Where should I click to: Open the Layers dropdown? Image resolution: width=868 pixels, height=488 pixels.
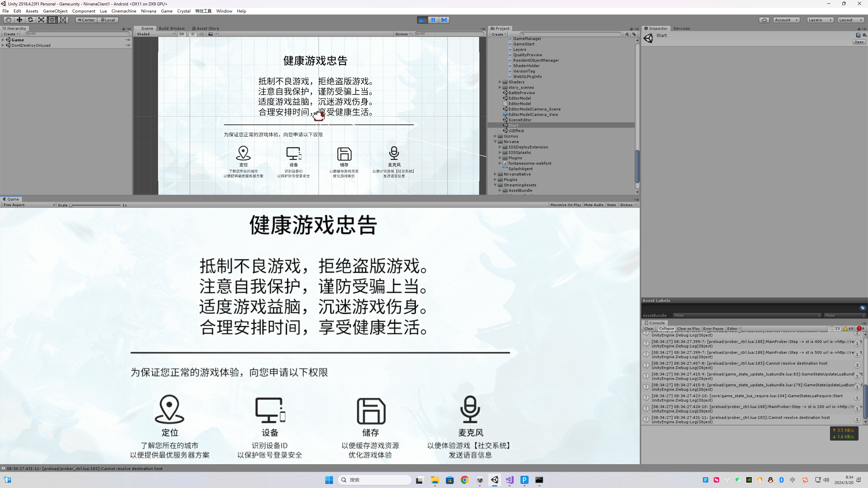820,20
